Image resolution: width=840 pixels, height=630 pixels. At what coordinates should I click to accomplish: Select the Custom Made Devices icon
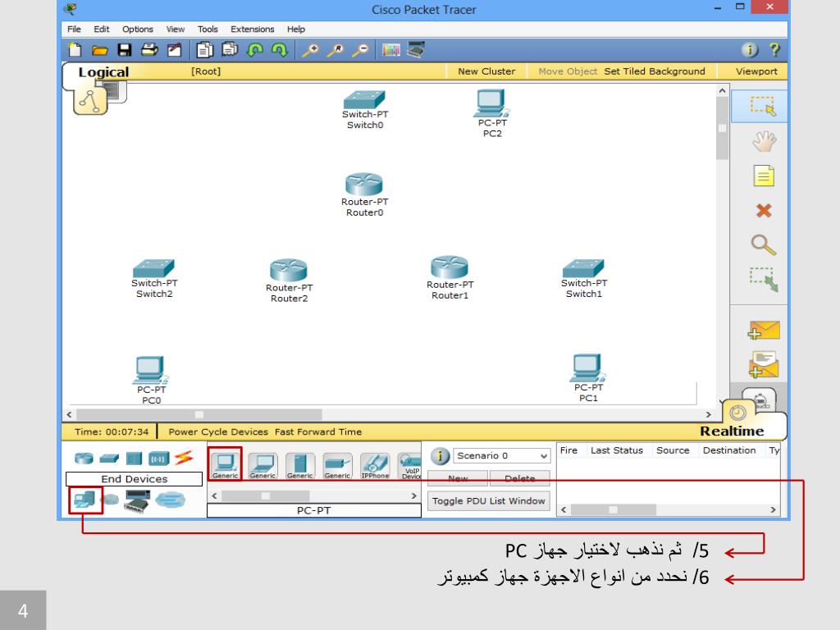137,501
